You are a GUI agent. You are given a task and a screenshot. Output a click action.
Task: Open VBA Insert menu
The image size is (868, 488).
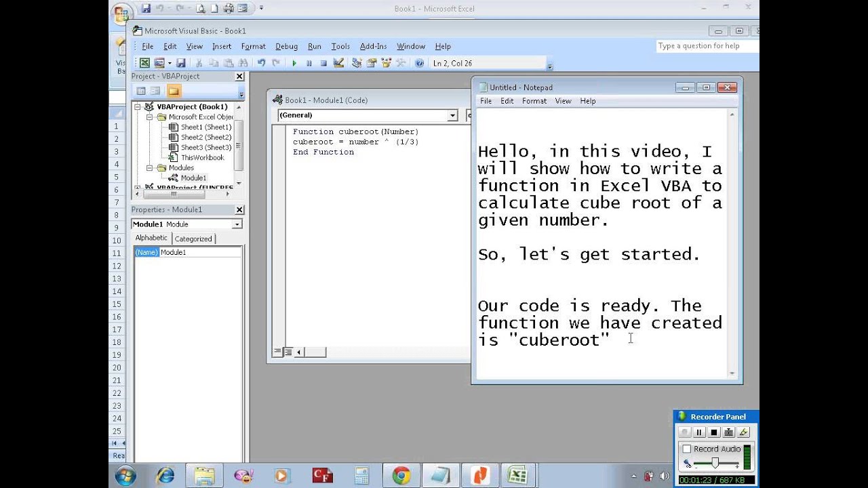pos(222,46)
